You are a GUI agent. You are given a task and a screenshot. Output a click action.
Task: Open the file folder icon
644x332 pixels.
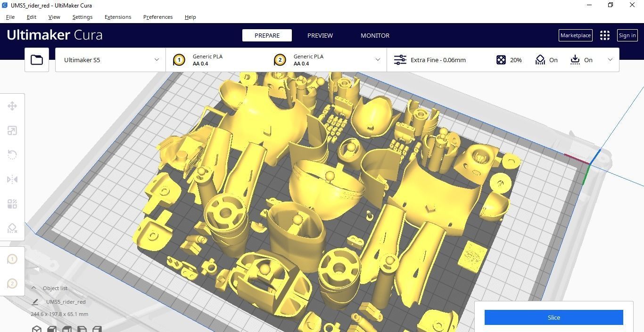(37, 60)
